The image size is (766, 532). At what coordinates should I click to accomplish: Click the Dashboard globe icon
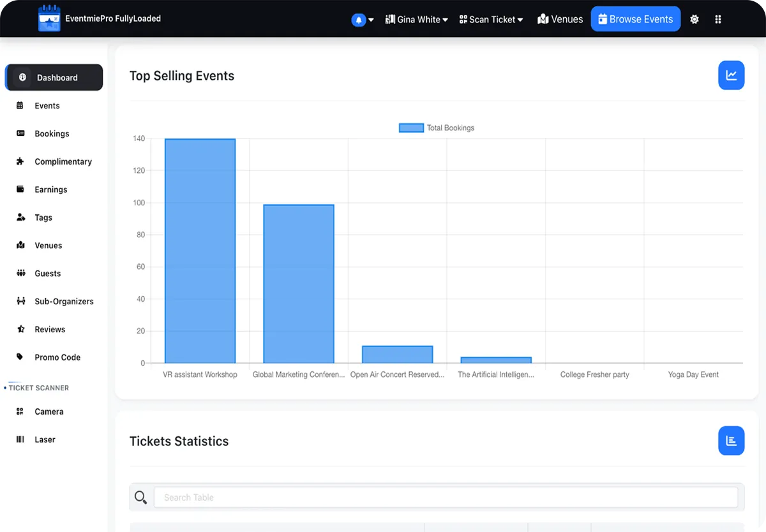click(x=22, y=77)
